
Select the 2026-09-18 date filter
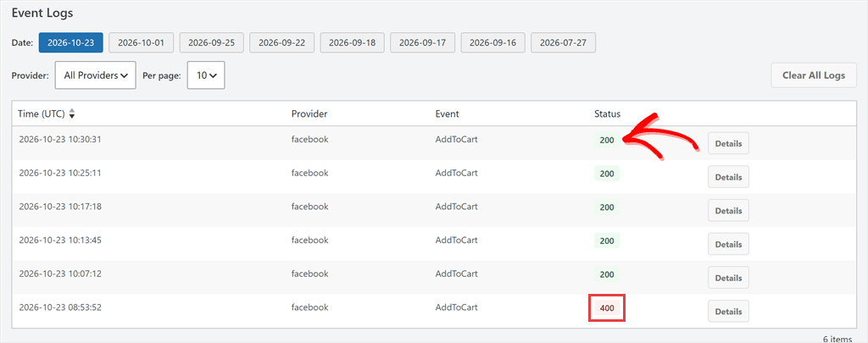pos(352,42)
